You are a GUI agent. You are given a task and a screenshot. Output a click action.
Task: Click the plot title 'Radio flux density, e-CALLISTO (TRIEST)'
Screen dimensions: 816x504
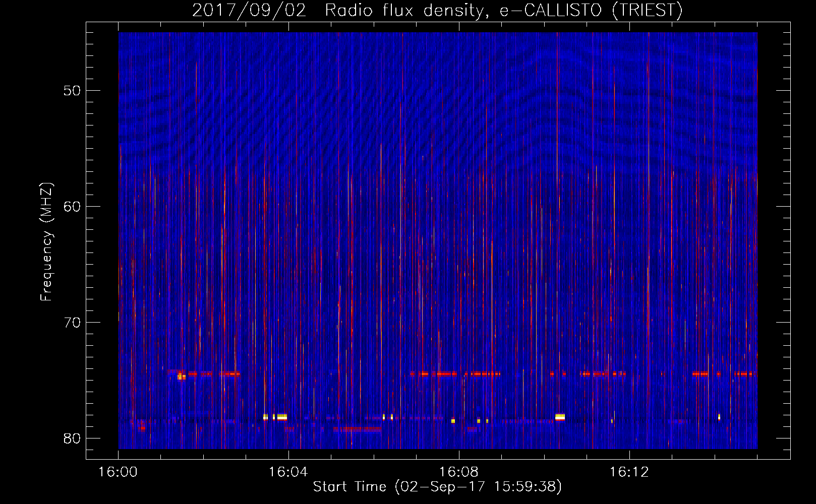click(504, 11)
